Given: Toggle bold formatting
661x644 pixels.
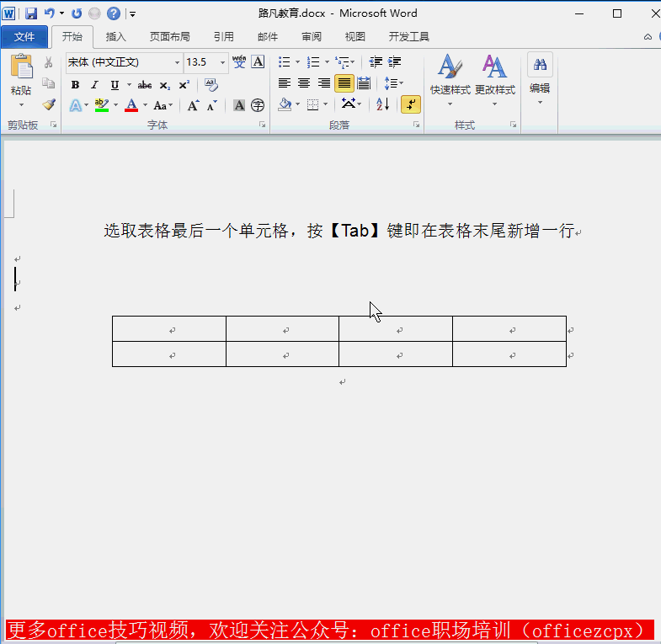Looking at the screenshot, I should click(x=75, y=85).
